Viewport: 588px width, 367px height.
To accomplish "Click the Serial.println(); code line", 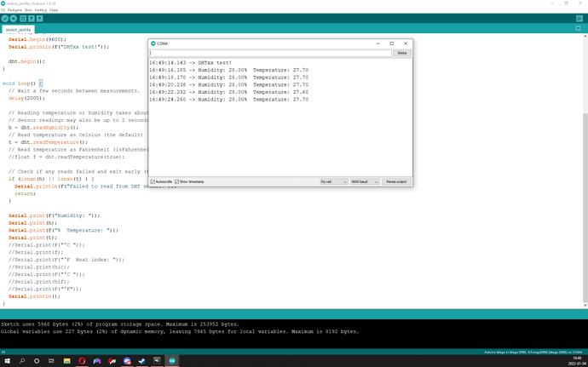I will pos(34,296).
